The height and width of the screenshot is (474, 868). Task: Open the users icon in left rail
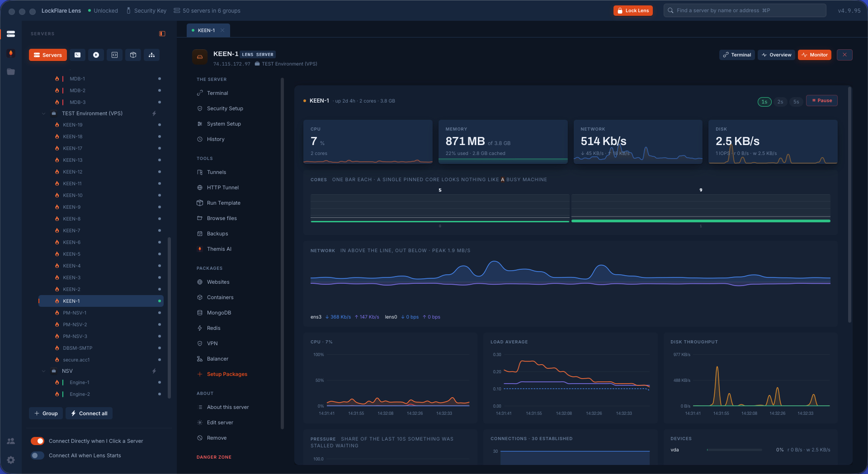coord(11,441)
